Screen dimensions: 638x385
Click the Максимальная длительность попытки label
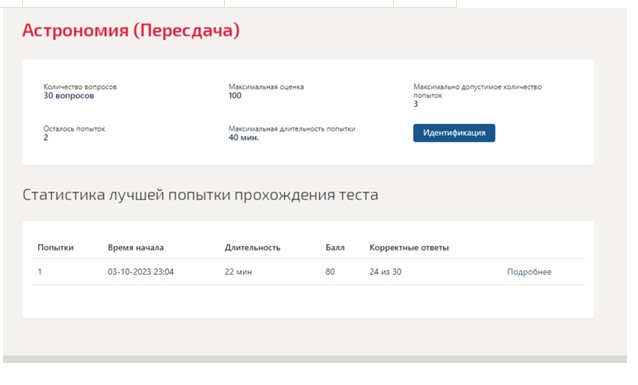point(292,129)
